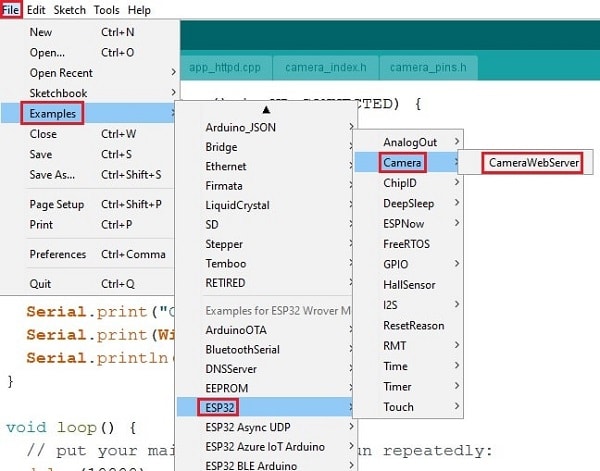Open the File menu

10,10
